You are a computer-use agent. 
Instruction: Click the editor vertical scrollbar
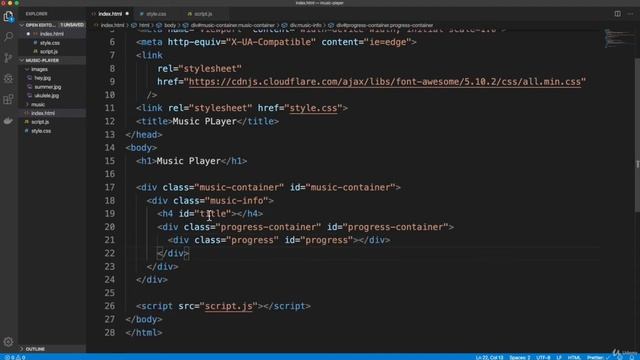(x=637, y=135)
